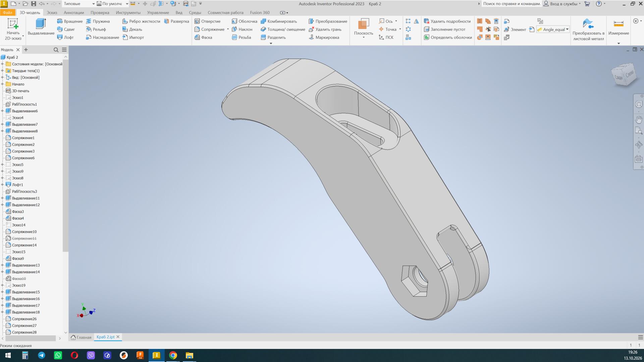
Task: Close the Краб 2.ipt document tab
Action: [x=118, y=337]
